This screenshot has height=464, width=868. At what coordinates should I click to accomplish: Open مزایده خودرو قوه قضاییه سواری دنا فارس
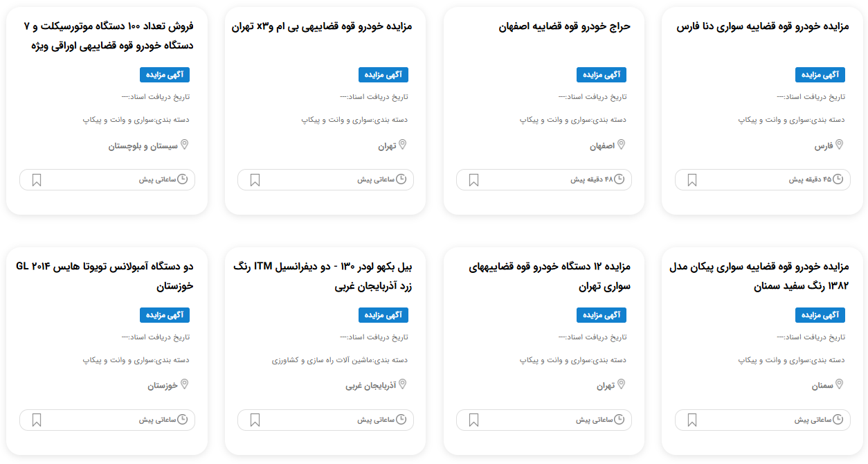[x=762, y=27]
